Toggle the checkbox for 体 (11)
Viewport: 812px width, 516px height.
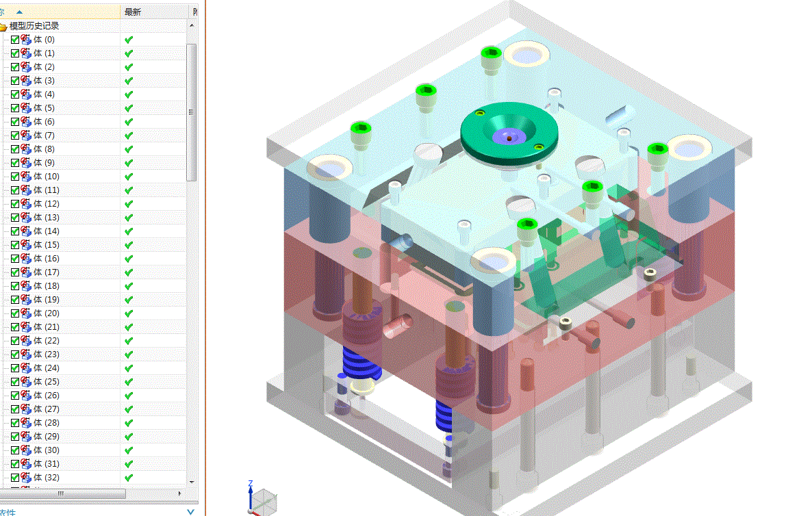click(15, 190)
